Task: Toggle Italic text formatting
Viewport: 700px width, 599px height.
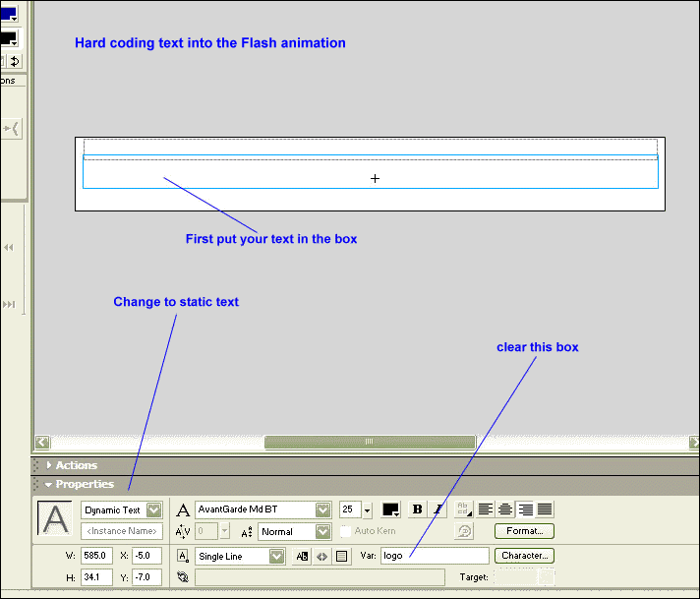Action: coord(437,509)
